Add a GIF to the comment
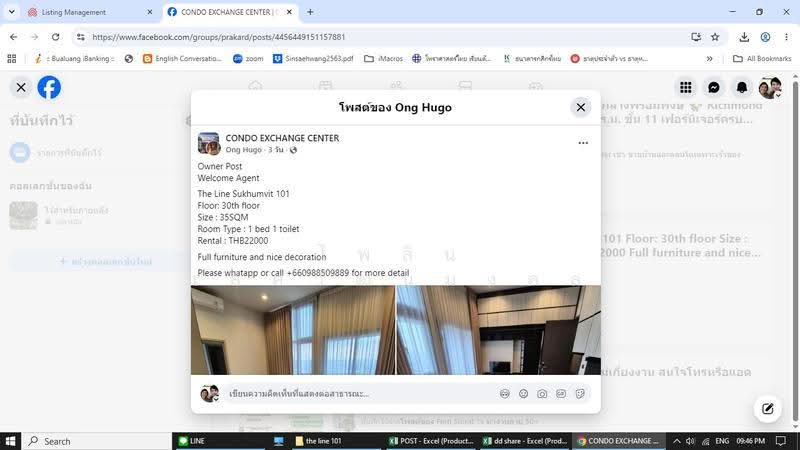 561,393
